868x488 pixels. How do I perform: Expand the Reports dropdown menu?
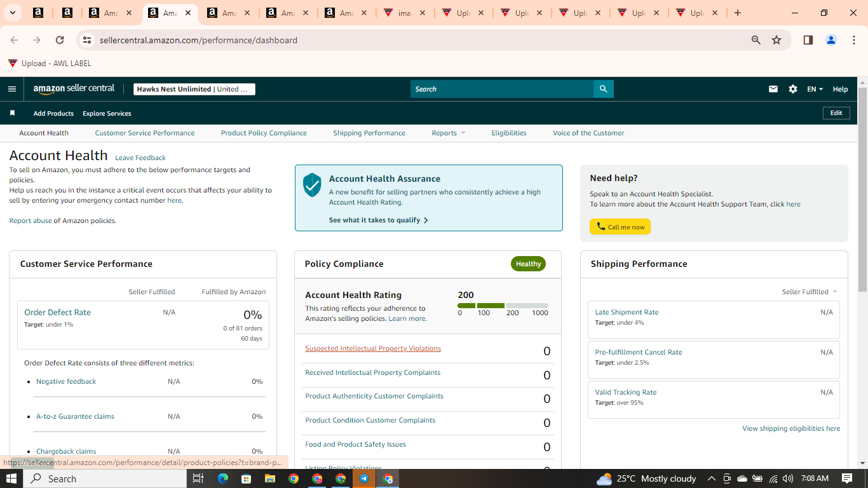pyautogui.click(x=449, y=133)
